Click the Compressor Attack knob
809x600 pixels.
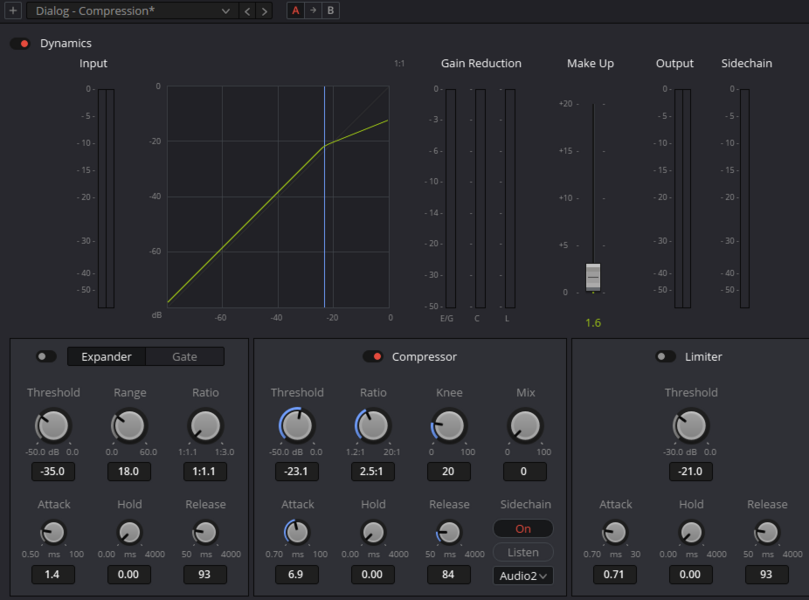(297, 532)
